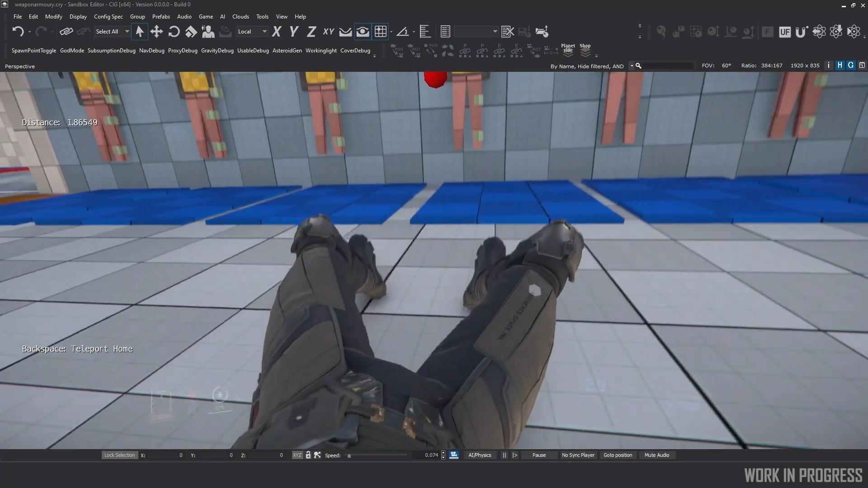Toggle the AI/Physics simulation button
The image size is (868, 488).
[479, 455]
